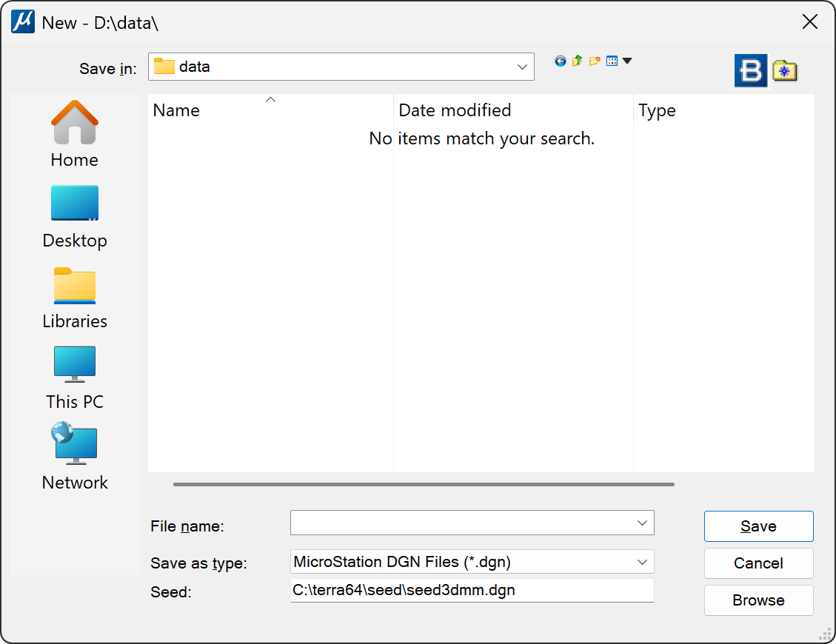Click the Bentley B icon
The image size is (836, 644).
751,70
